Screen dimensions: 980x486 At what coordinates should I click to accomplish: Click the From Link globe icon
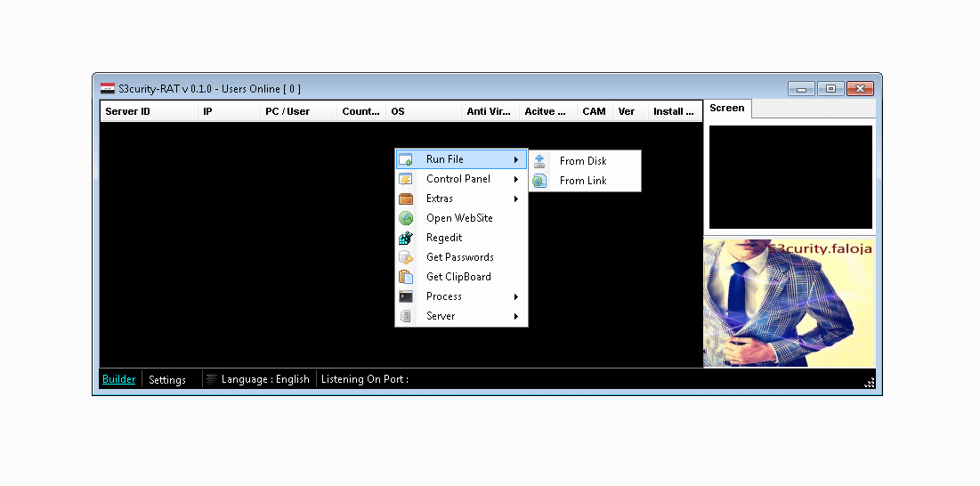pyautogui.click(x=539, y=181)
